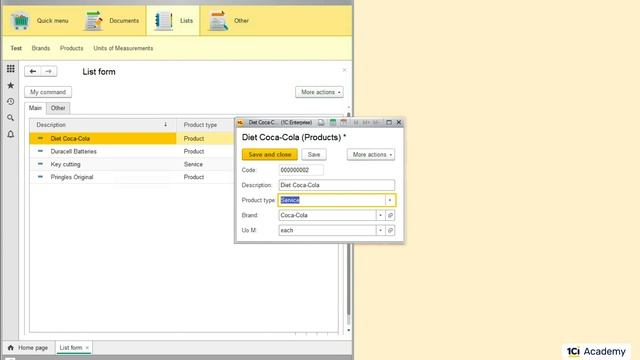The image size is (640, 360).
Task: Click the Product type input field
Action: tap(332, 200)
